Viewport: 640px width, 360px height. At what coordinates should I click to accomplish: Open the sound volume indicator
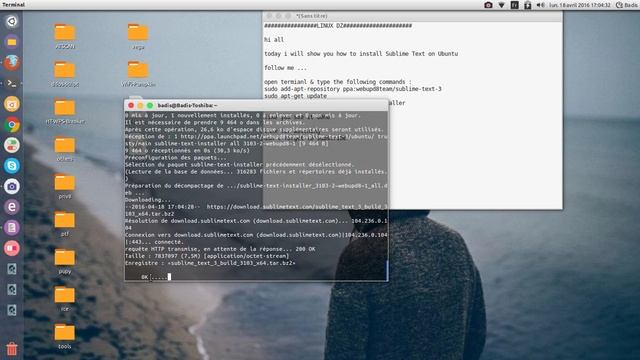point(540,5)
